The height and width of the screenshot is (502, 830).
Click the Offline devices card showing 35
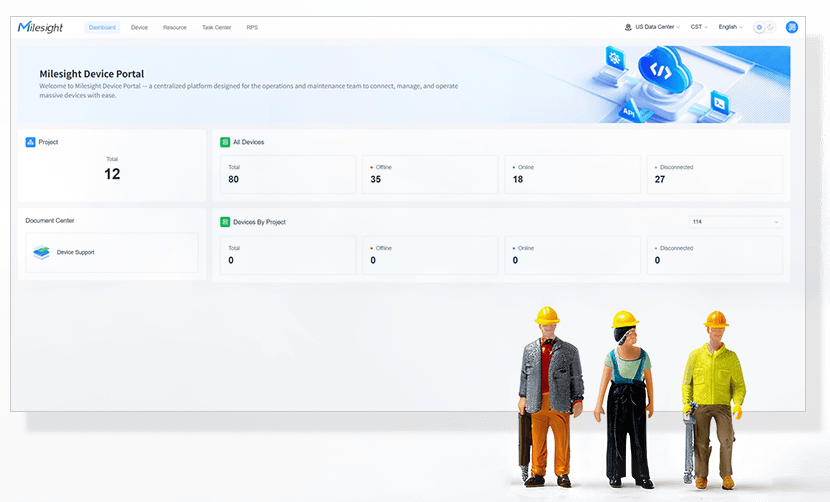(x=429, y=174)
